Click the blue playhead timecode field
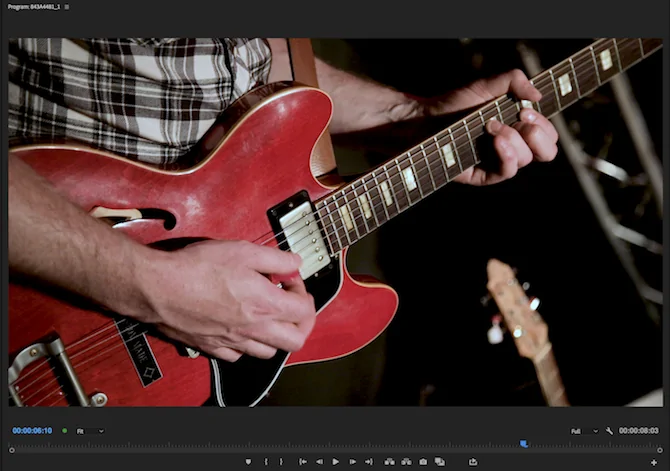 pyautogui.click(x=32, y=431)
